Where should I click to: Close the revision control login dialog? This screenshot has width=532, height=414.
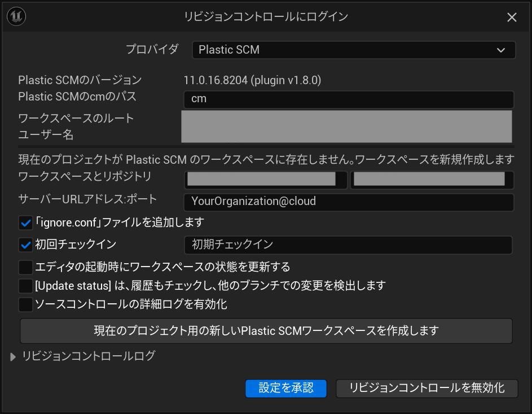tap(512, 17)
